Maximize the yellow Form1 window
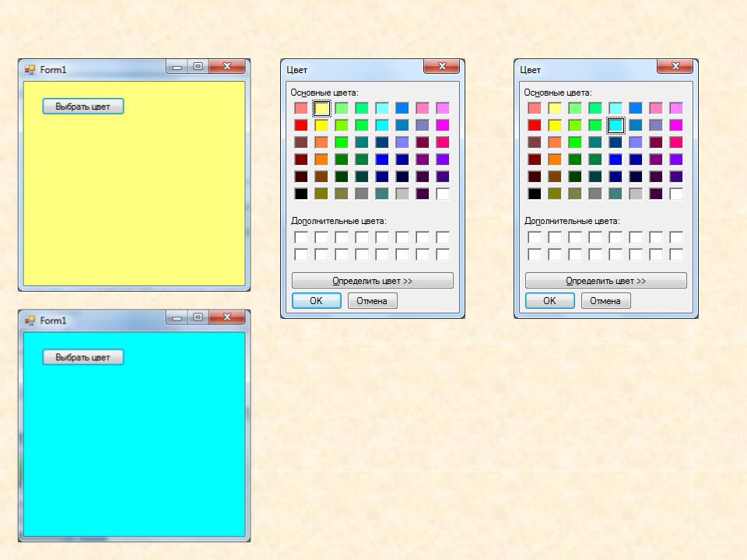747x560 pixels. coord(198,66)
